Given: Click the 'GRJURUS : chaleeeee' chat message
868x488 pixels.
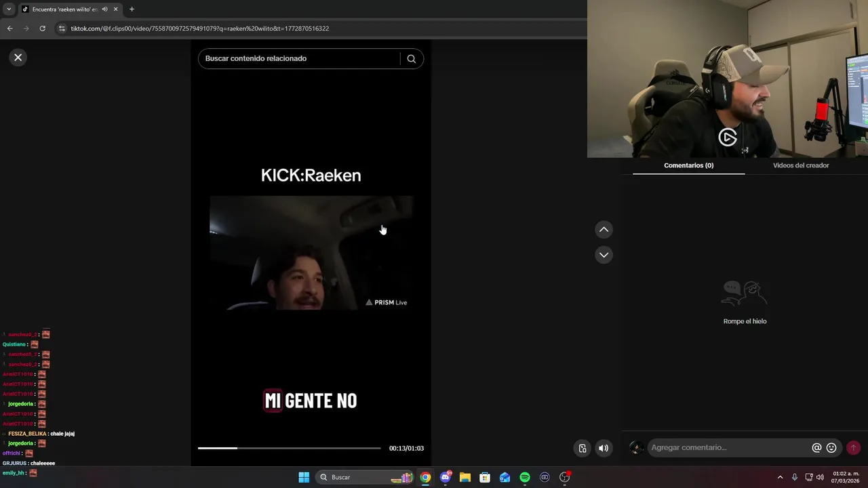Looking at the screenshot, I should pos(28,464).
